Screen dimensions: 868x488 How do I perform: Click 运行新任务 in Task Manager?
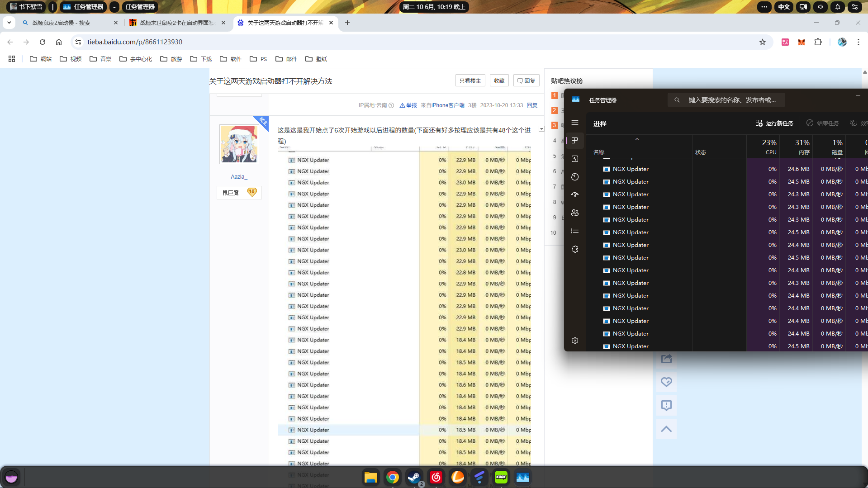pyautogui.click(x=774, y=123)
